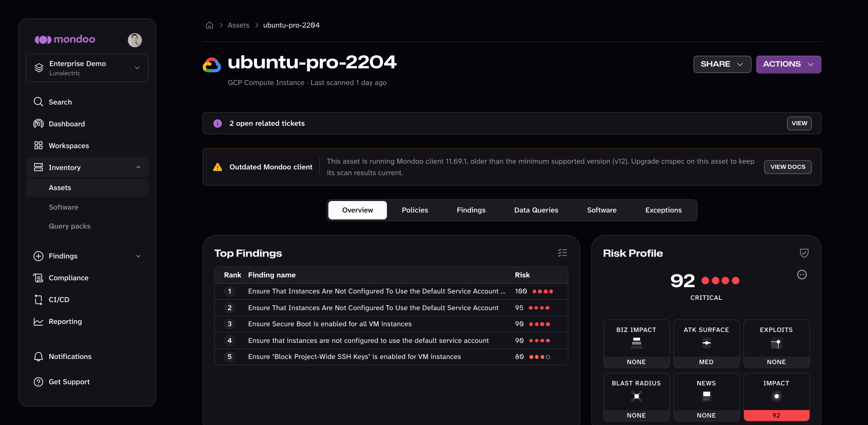Screen dimensions: 868x425
Task: Click the Mondoo logo
Action: [65, 39]
